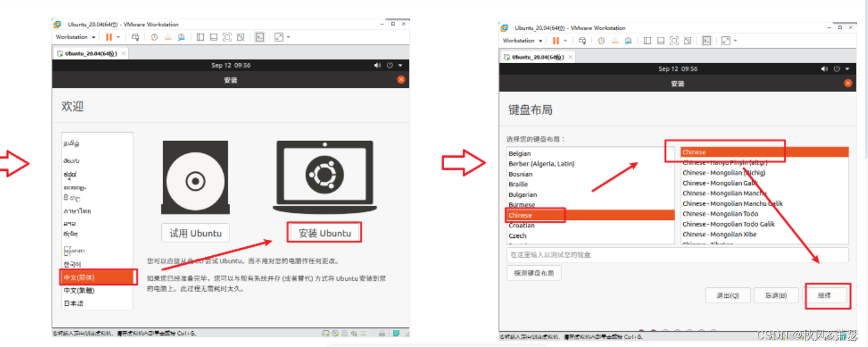Click volume icon in the 欢迎 window top bar
This screenshot has height=347, width=868.
pos(377,65)
